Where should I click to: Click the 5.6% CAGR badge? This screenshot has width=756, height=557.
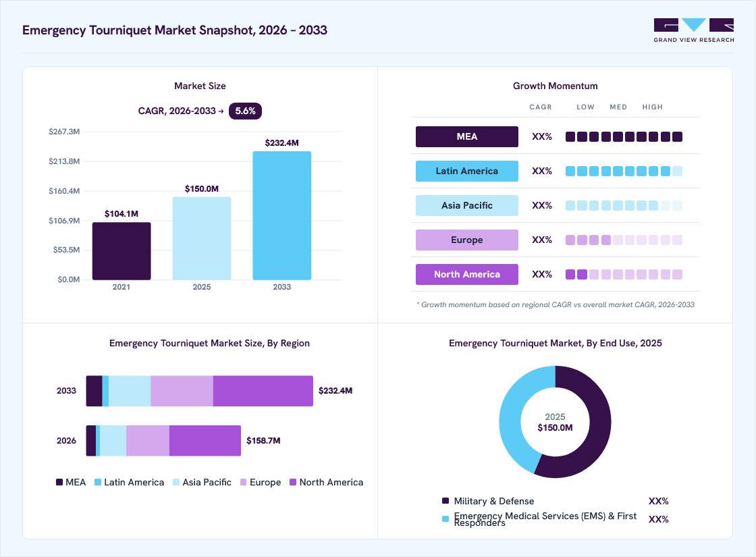click(245, 111)
